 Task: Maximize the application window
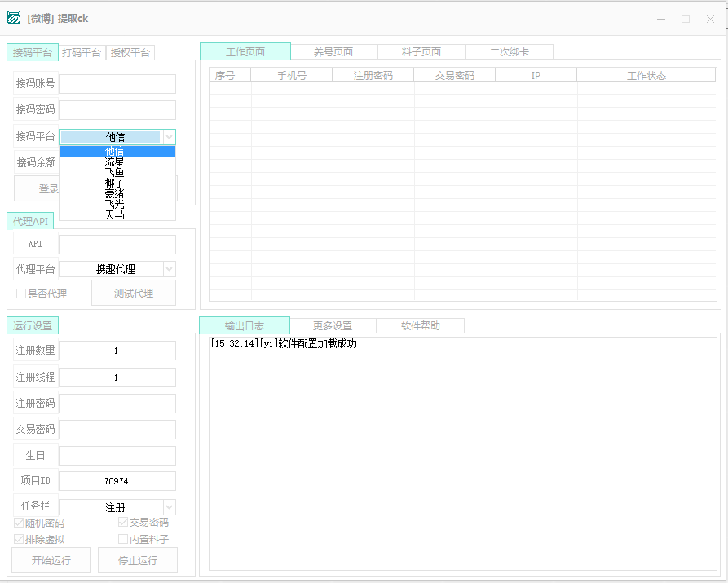(x=686, y=19)
